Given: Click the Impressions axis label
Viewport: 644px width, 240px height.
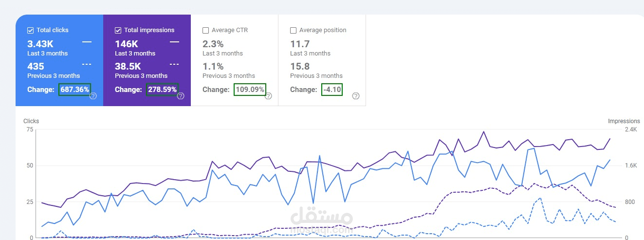Looking at the screenshot, I should [624, 121].
